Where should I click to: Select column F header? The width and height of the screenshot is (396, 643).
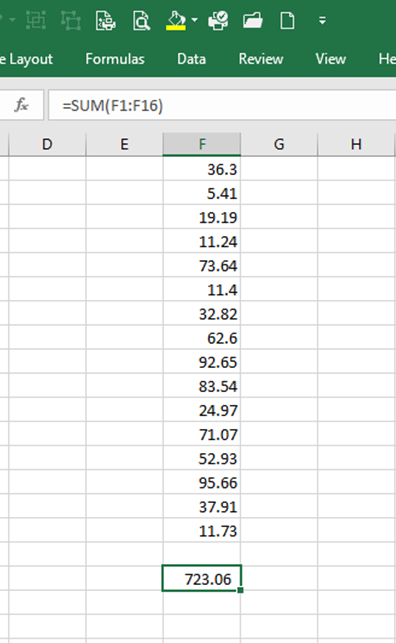tap(202, 144)
